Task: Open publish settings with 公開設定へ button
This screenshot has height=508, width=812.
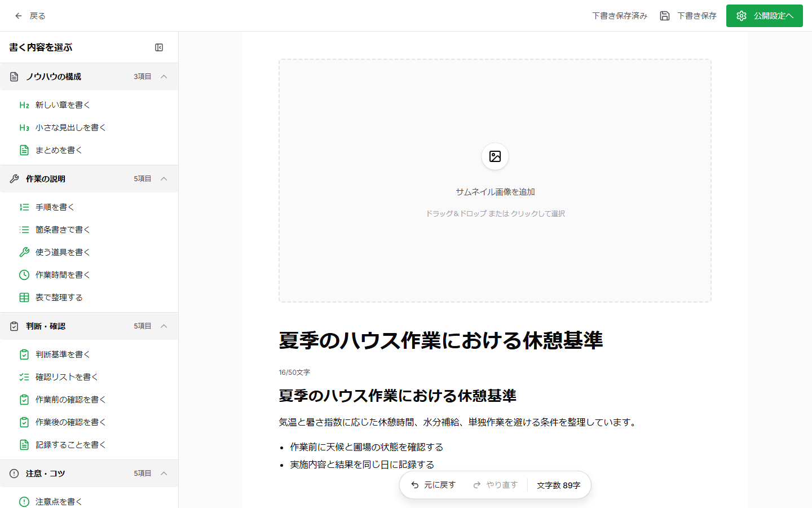Action: [x=764, y=16]
